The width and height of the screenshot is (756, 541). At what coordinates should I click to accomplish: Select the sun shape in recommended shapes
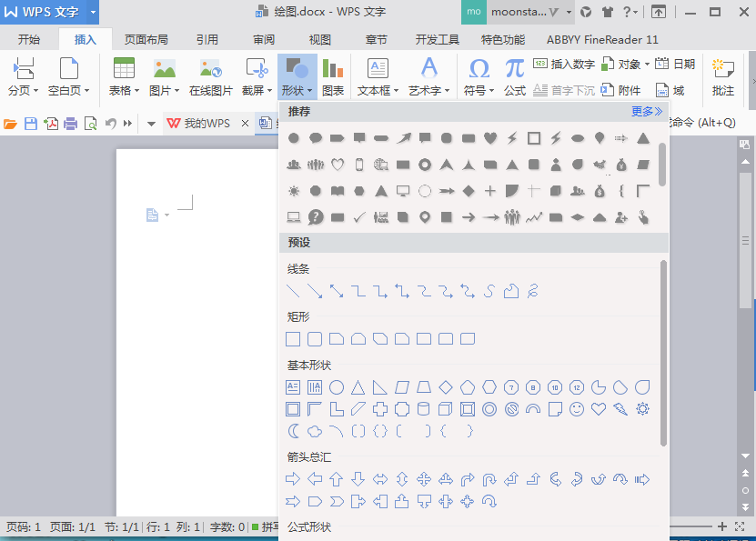point(294,191)
